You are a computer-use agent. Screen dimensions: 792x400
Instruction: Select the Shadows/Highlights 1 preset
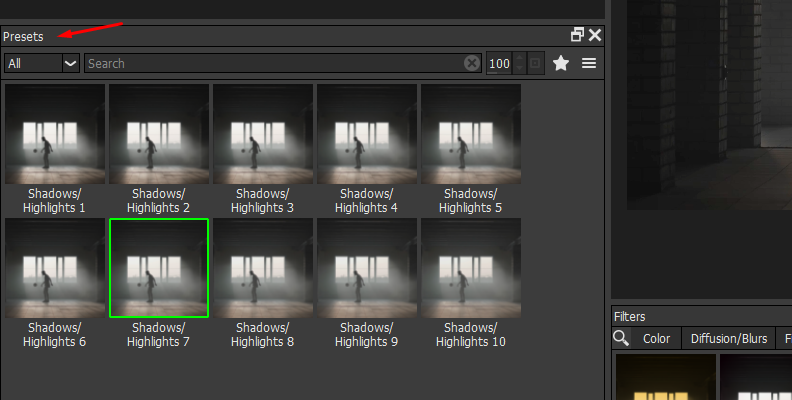pyautogui.click(x=55, y=134)
